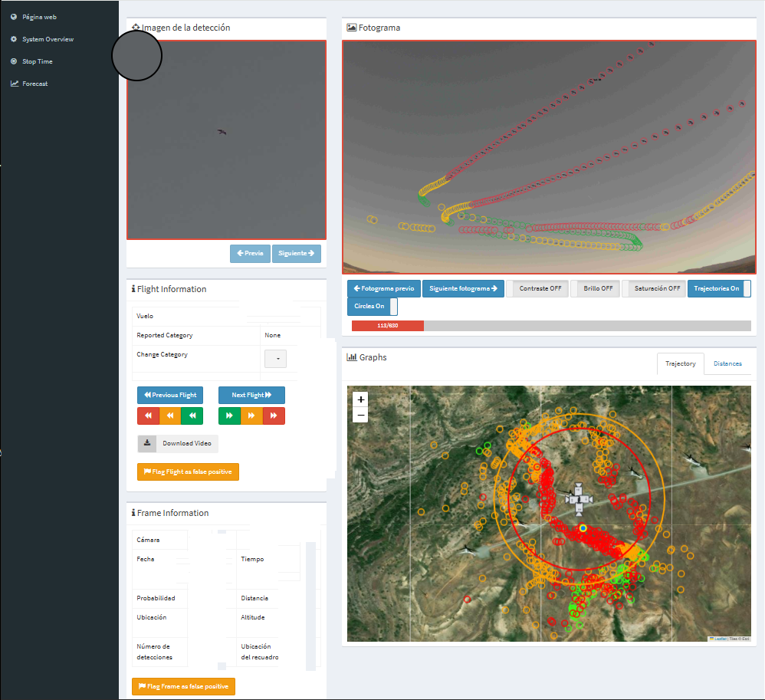Screen dimensions: 765x700
Task: Click the red fast-forward flight button
Action: pos(274,416)
